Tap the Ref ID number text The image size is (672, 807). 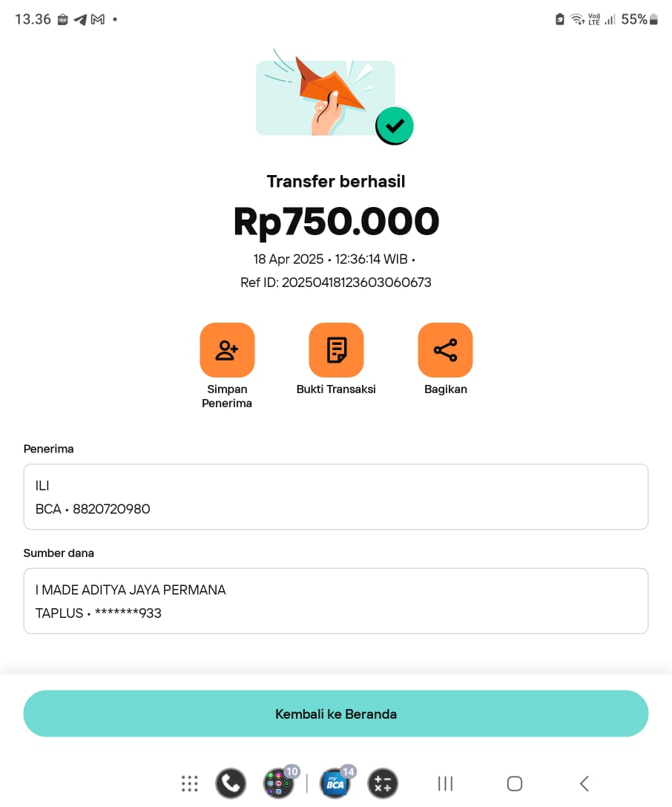pos(336,283)
